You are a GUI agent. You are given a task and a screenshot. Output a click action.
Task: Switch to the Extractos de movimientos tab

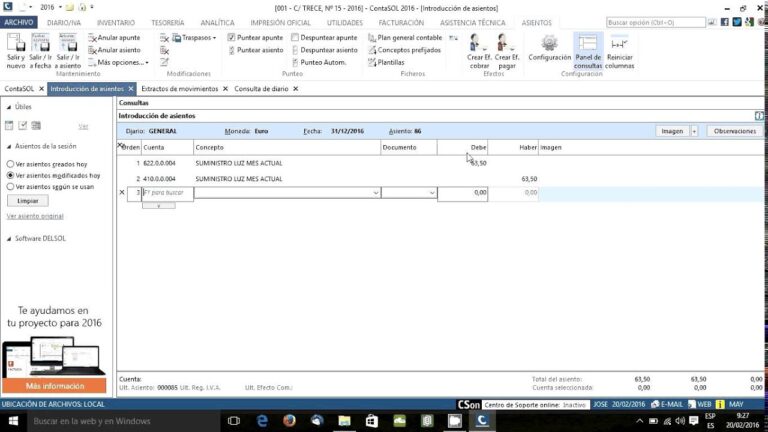point(179,89)
